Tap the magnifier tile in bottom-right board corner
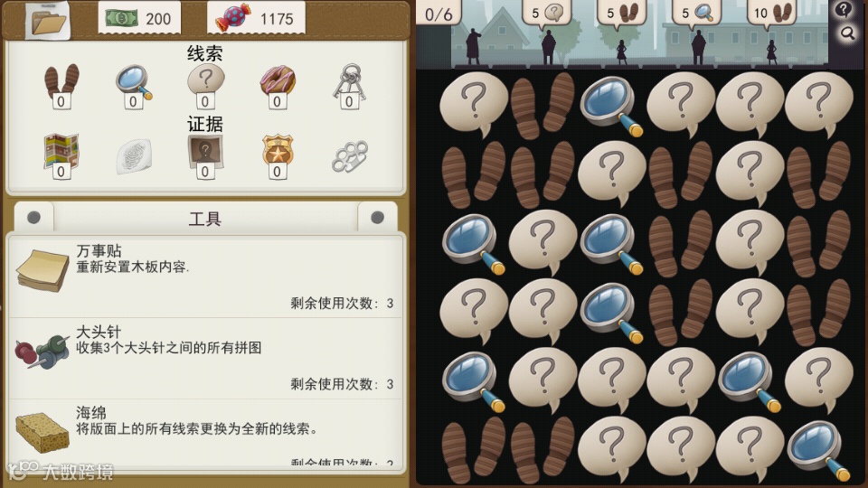This screenshot has height=488, width=868. click(x=819, y=450)
